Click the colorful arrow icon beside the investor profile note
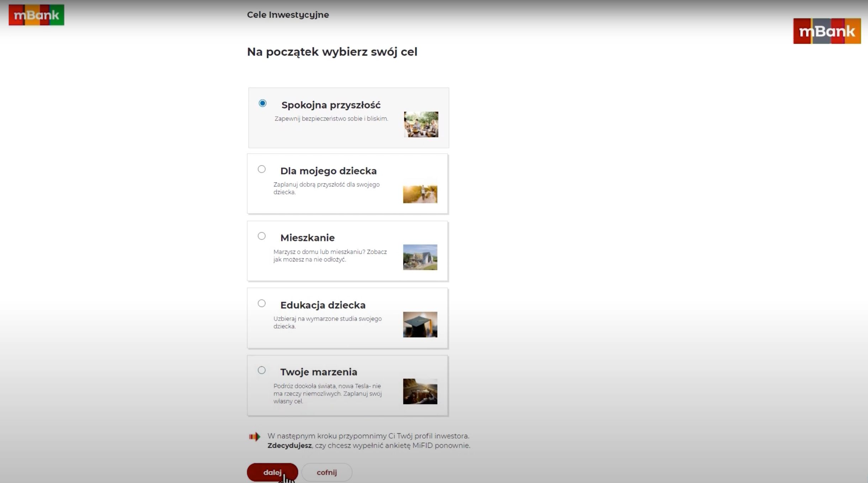The width and height of the screenshot is (868, 483). pyautogui.click(x=254, y=436)
